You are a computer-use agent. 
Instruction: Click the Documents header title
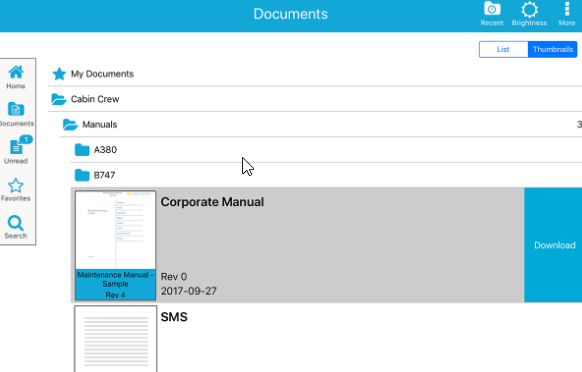[x=291, y=14]
